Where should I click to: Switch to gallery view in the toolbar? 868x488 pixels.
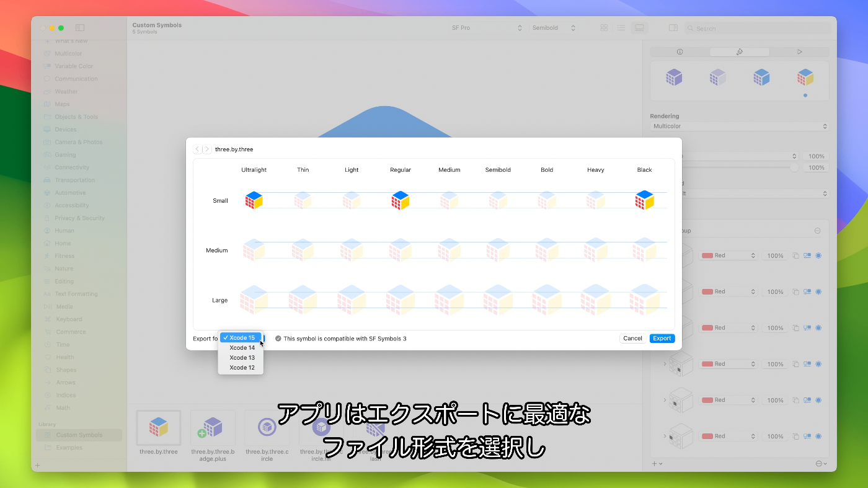pyautogui.click(x=639, y=28)
